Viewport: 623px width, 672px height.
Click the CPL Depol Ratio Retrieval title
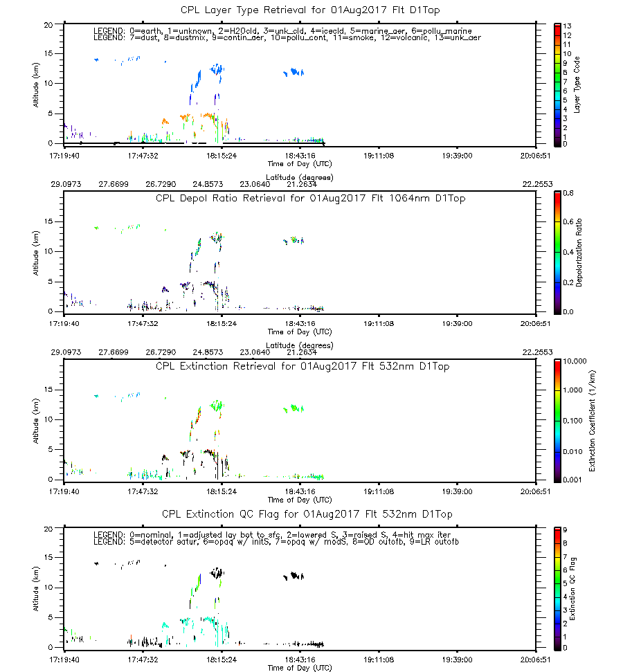310,198
